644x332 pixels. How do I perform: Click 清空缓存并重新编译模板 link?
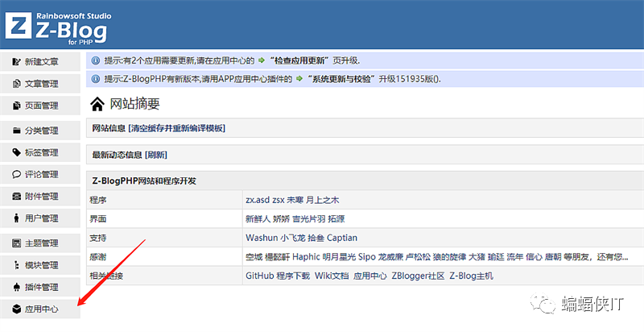click(176, 128)
